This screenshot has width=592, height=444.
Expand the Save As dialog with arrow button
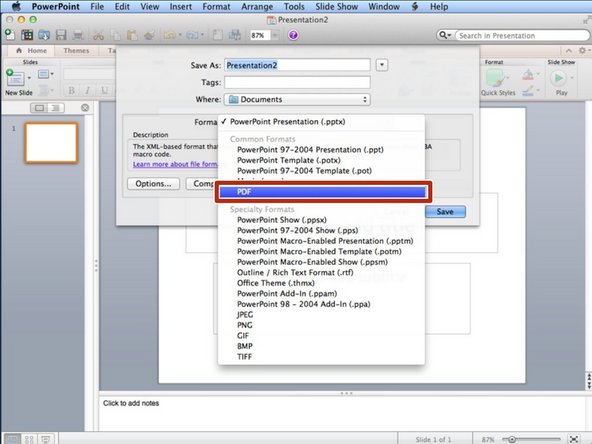click(x=382, y=65)
